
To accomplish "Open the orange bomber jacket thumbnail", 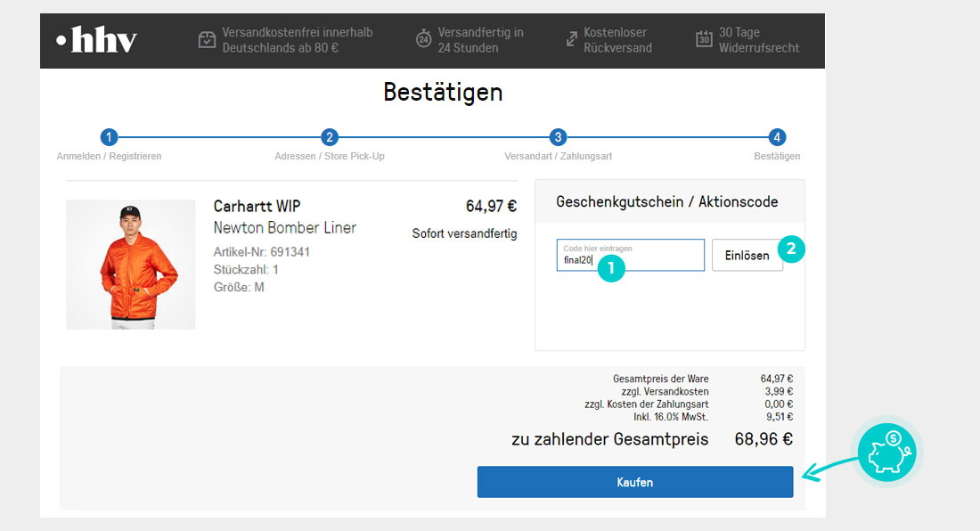I will tap(131, 265).
